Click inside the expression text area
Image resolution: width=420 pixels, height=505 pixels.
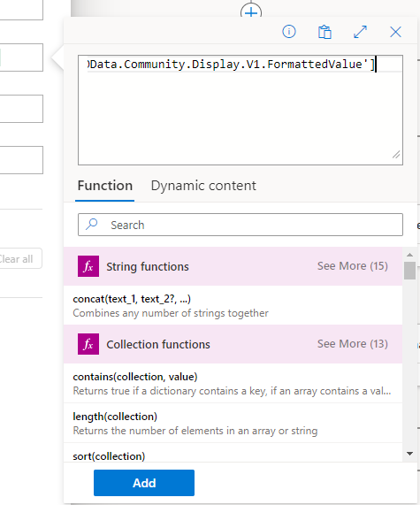click(x=241, y=111)
